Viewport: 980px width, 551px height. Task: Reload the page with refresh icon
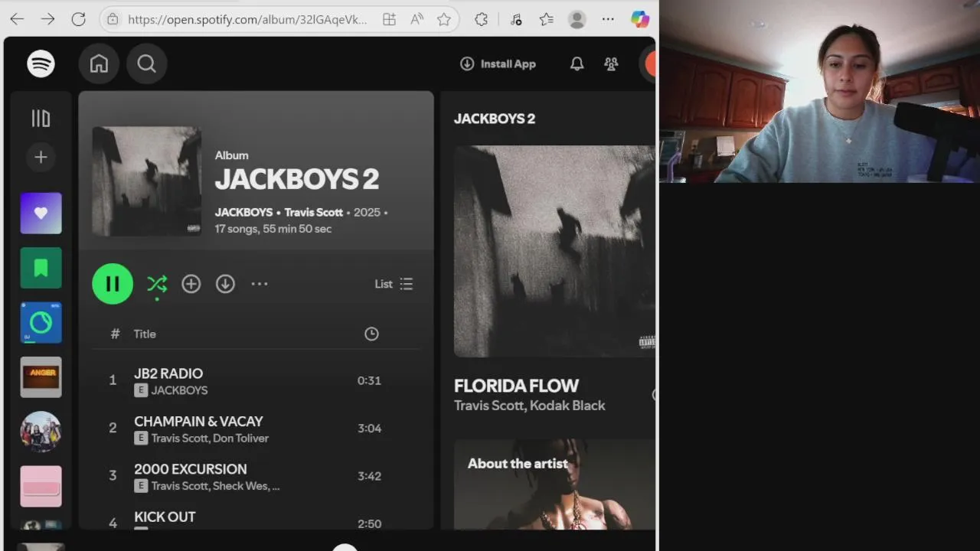[x=78, y=19]
